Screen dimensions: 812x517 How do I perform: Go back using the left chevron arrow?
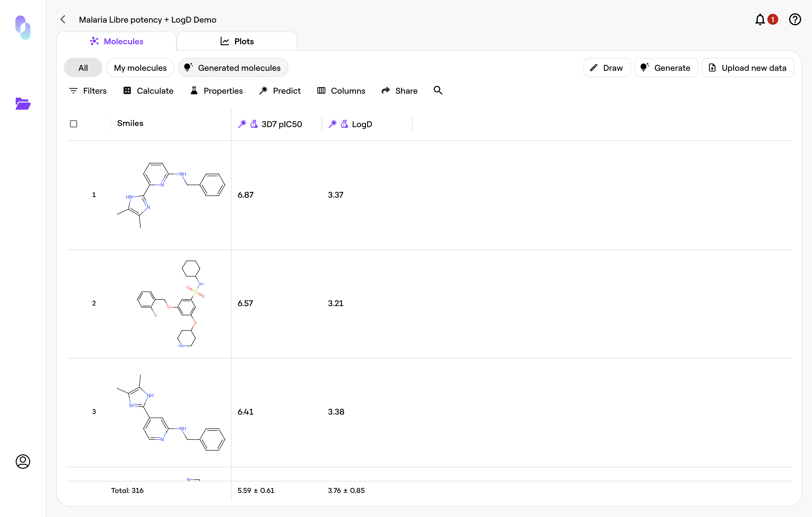tap(63, 20)
